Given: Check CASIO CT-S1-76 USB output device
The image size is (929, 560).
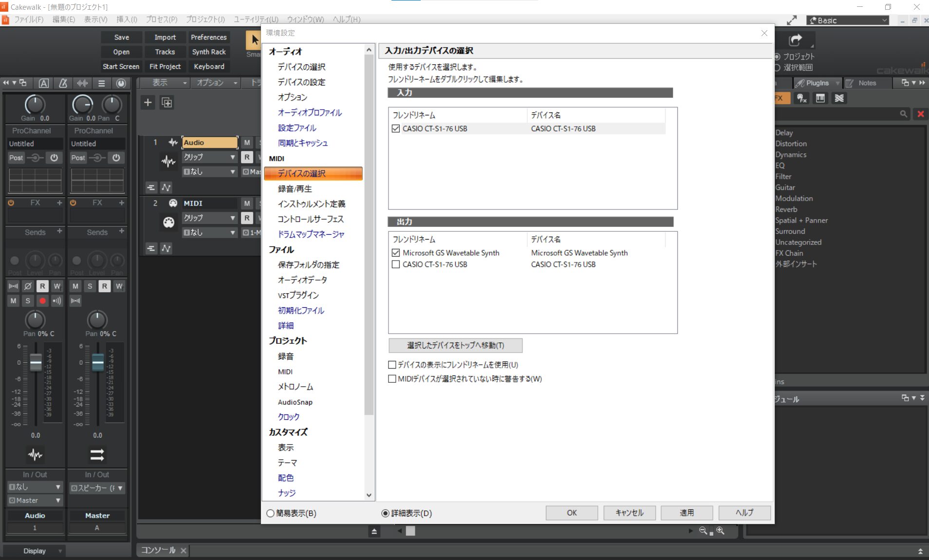Looking at the screenshot, I should click(x=396, y=264).
